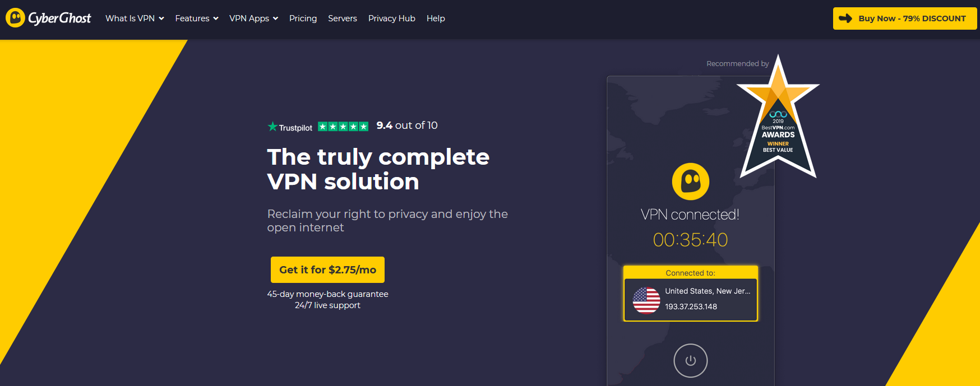
Task: Expand the VPN Apps dropdown arrow
Action: click(x=275, y=18)
